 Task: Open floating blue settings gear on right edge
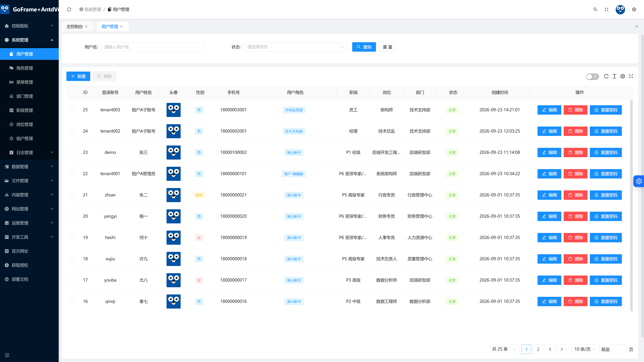click(x=639, y=181)
